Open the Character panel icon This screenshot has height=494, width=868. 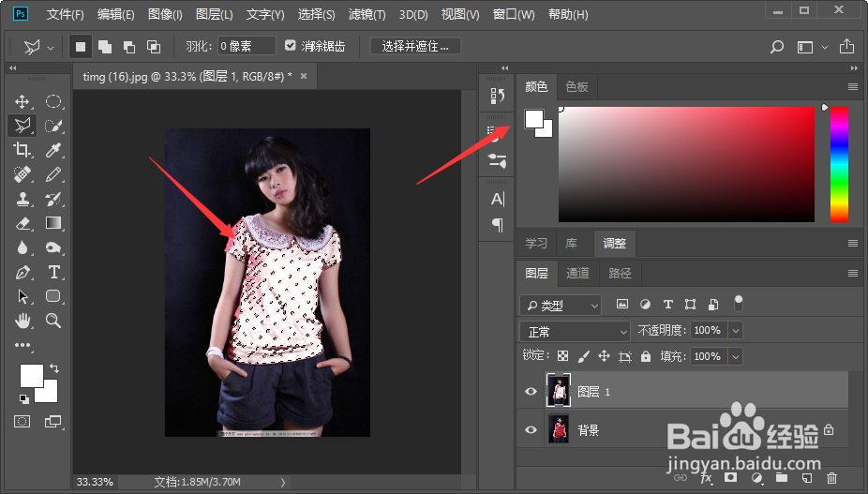(497, 199)
